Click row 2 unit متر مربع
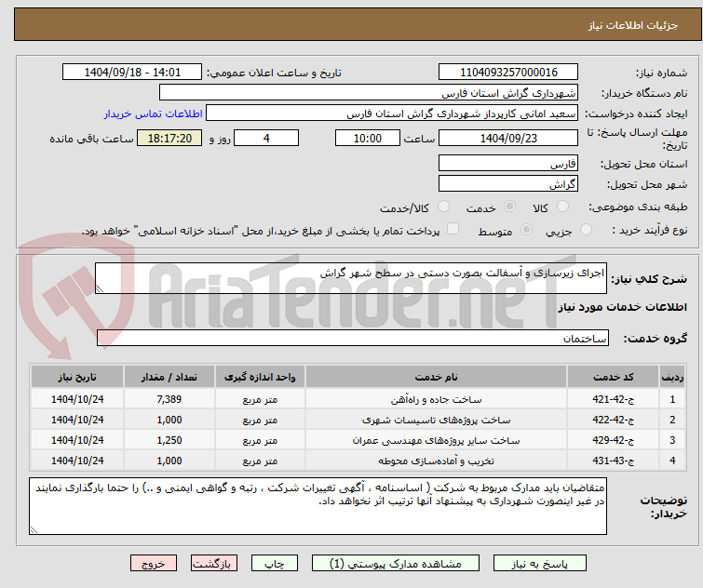 (260, 420)
